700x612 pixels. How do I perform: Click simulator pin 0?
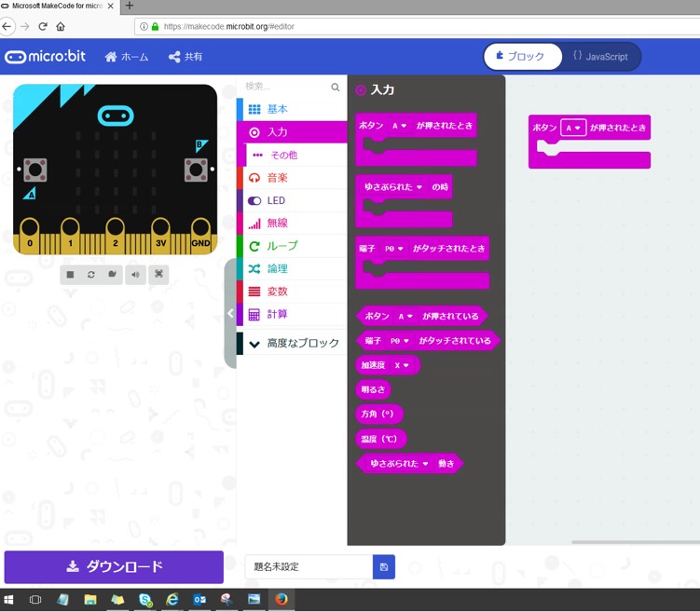30,235
